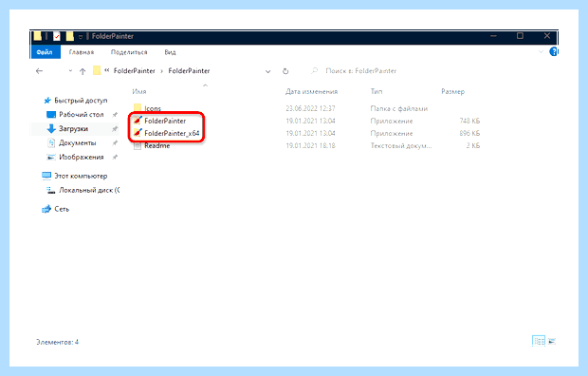The height and width of the screenshot is (376, 588).
Task: Select the Readme text file icon
Action: 138,145
